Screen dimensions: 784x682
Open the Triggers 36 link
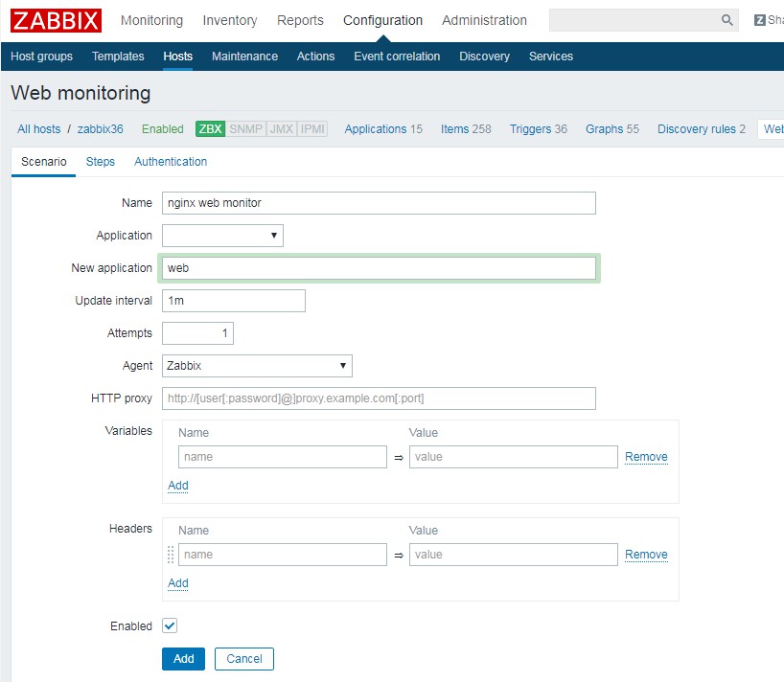[538, 129]
